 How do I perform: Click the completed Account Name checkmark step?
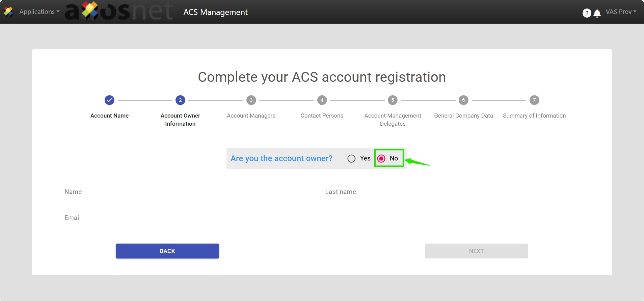click(x=109, y=100)
